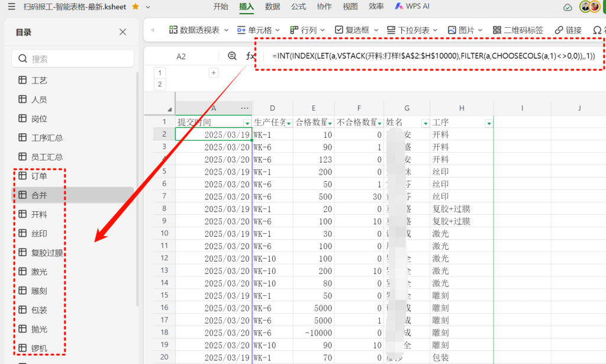Switch to the 开始 tab

(x=221, y=7)
